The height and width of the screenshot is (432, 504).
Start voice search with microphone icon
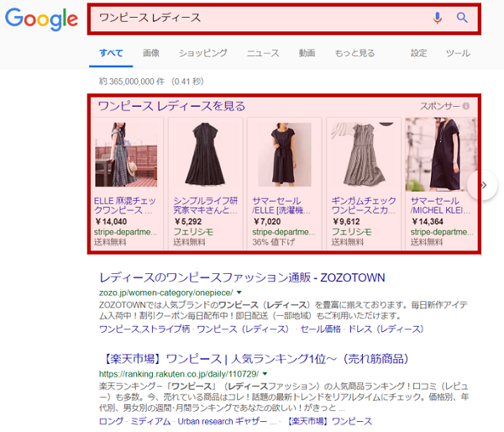coord(437,18)
